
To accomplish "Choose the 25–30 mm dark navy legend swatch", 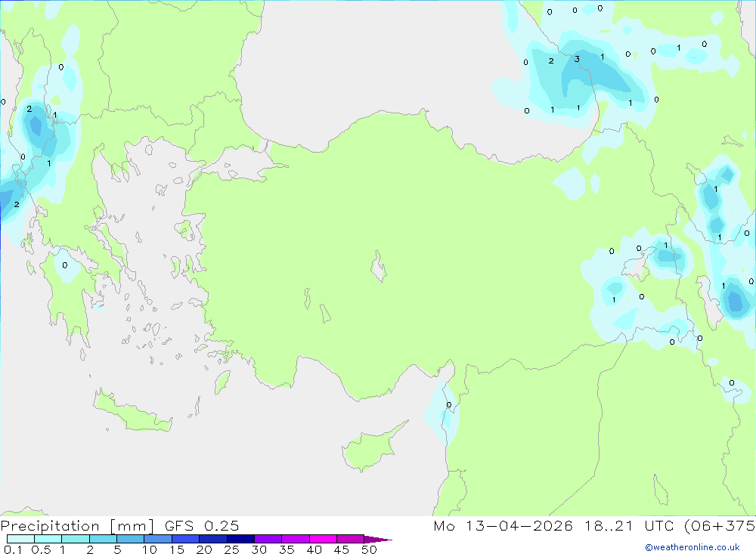I will 240,539.
